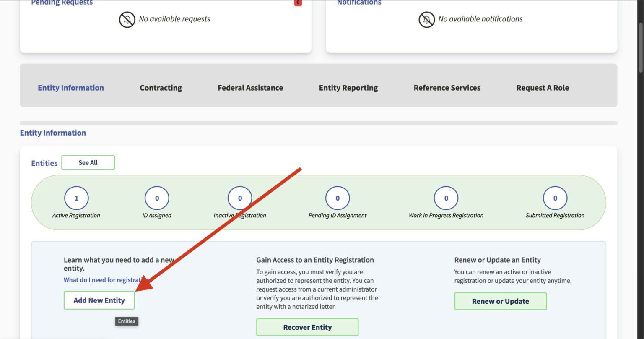The width and height of the screenshot is (644, 339).
Task: Click the 'ID Assigned' label
Action: click(157, 215)
